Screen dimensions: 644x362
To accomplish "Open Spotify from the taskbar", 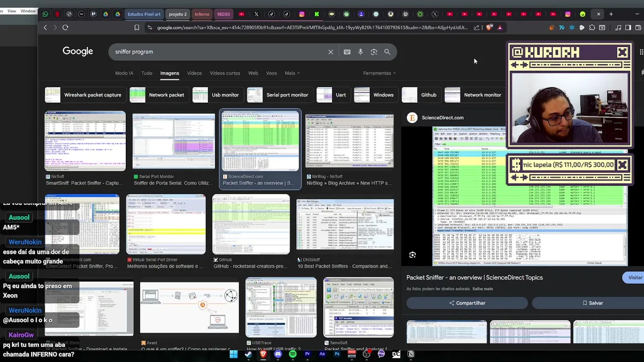I will click(x=293, y=354).
